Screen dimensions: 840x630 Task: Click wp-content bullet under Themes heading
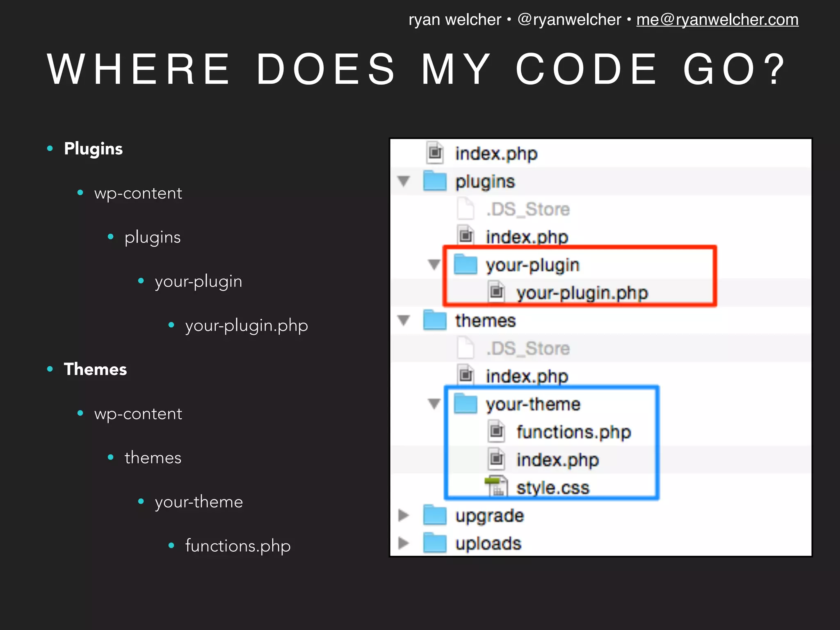(x=138, y=414)
